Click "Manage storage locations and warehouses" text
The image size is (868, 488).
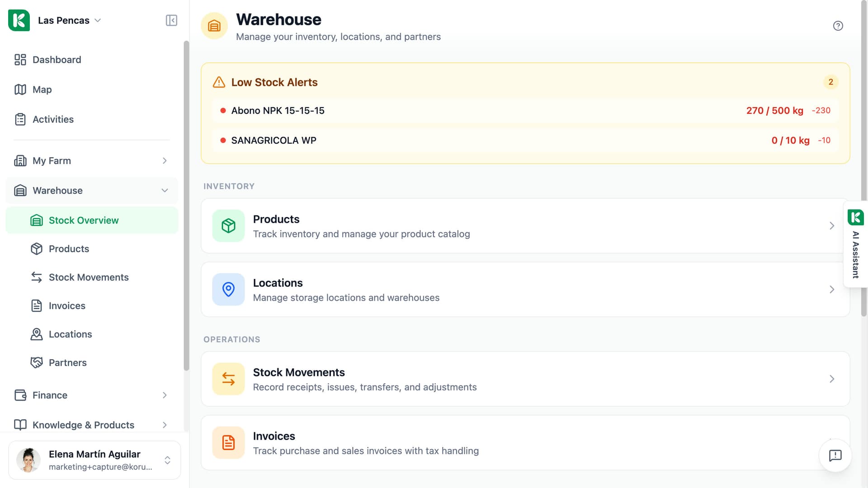pos(346,298)
